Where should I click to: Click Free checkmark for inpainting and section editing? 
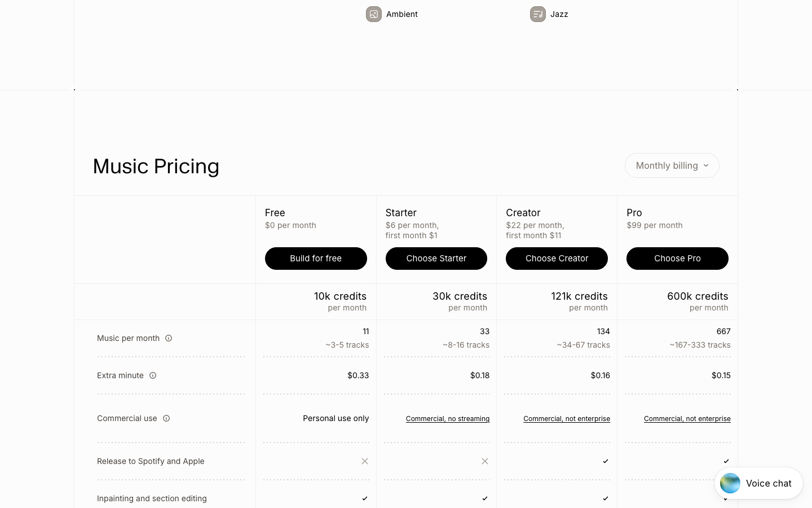[x=365, y=498]
